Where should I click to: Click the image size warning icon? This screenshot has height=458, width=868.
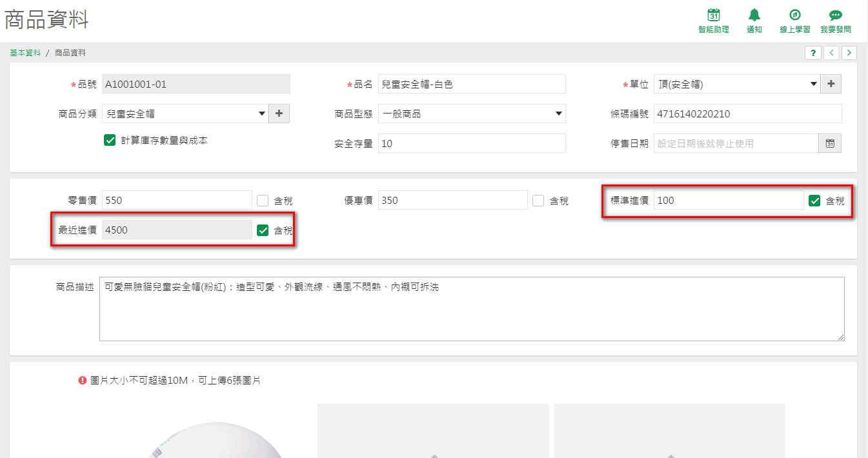pyautogui.click(x=83, y=381)
